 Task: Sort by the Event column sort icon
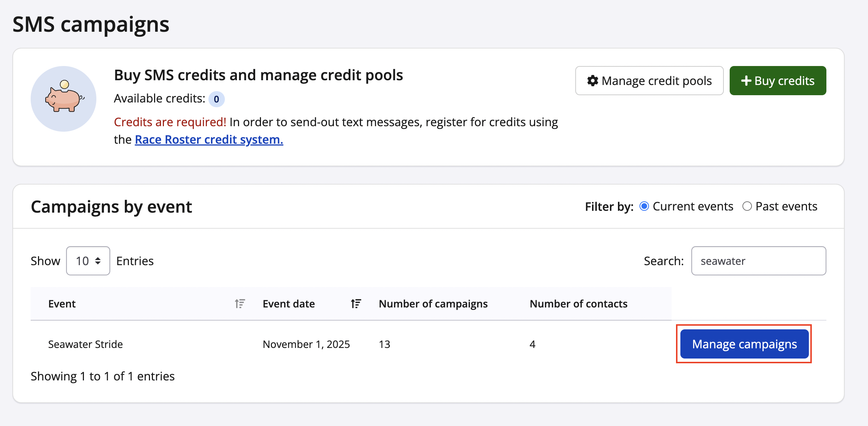pos(240,303)
